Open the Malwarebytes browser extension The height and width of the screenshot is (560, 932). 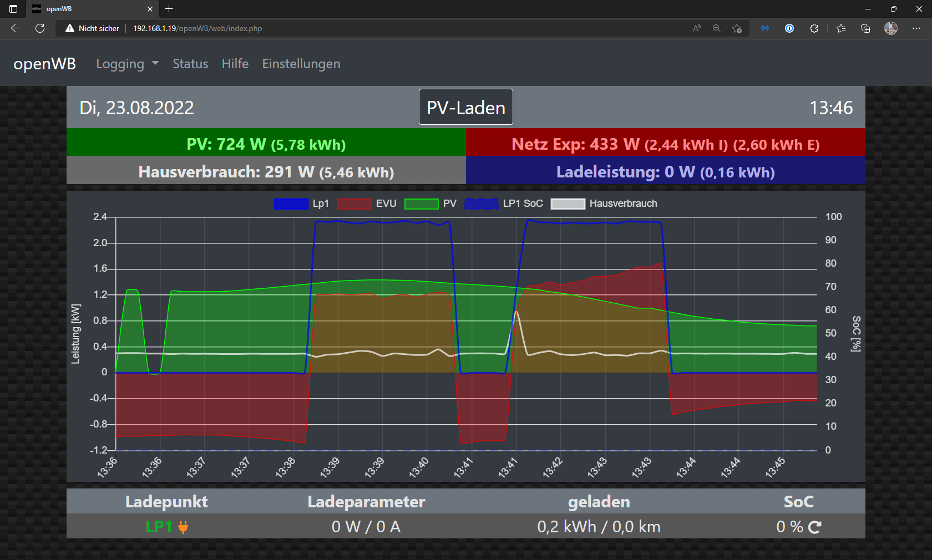pyautogui.click(x=765, y=28)
